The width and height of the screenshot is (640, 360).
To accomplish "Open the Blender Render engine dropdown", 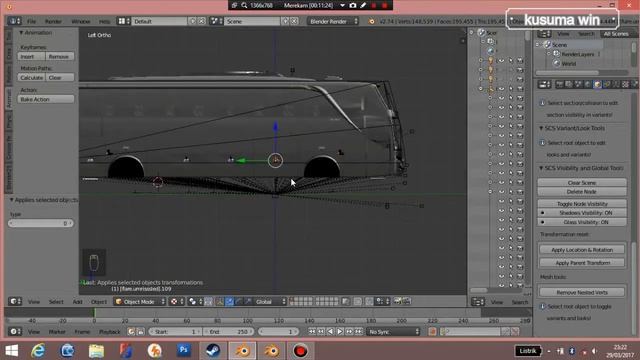I will (333, 21).
